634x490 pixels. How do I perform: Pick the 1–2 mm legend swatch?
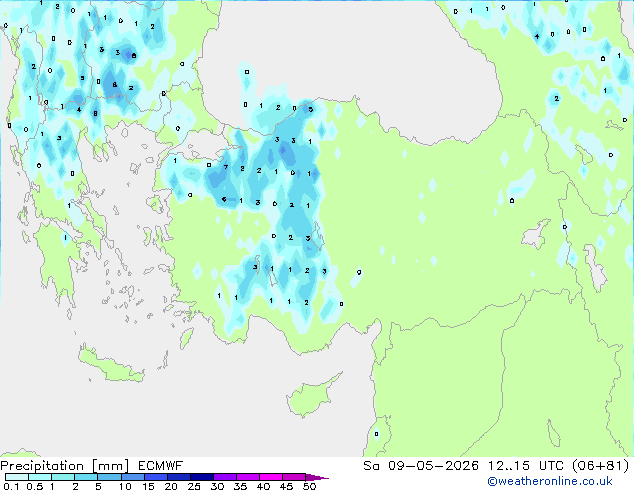[63, 477]
